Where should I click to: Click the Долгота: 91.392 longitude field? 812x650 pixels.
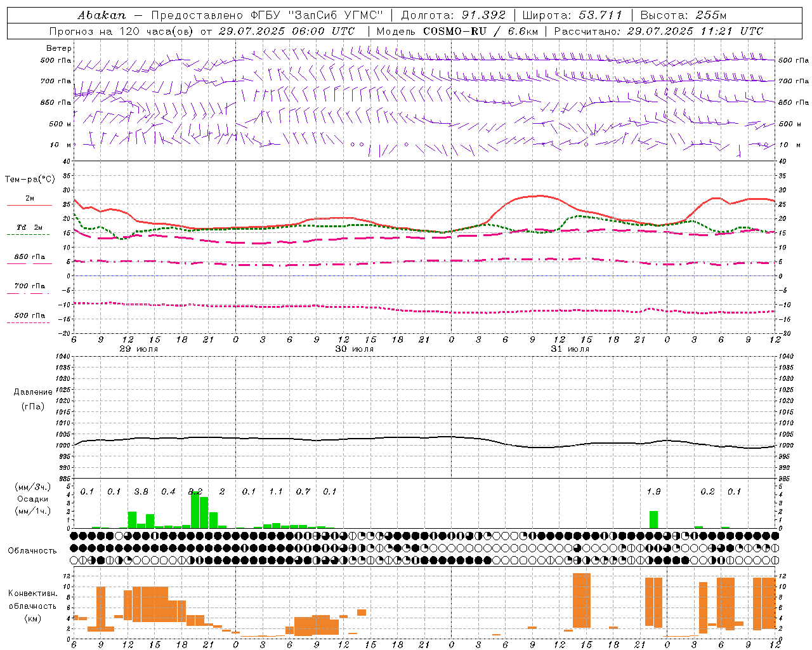453,15
